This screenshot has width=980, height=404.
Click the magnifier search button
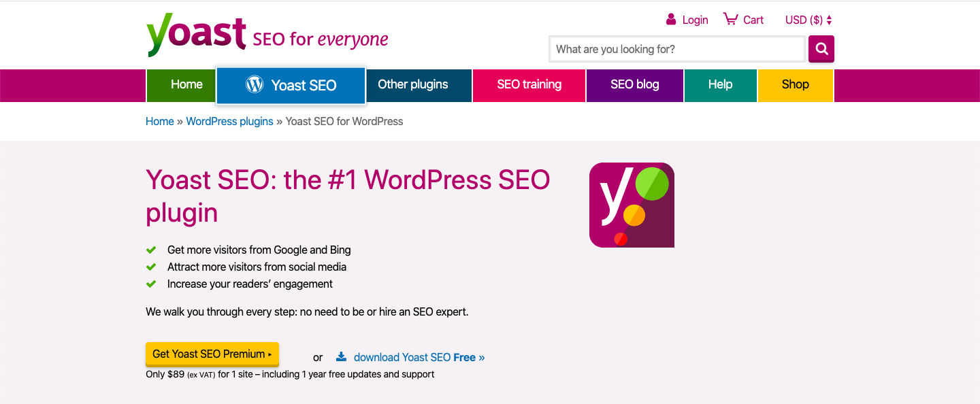point(821,49)
